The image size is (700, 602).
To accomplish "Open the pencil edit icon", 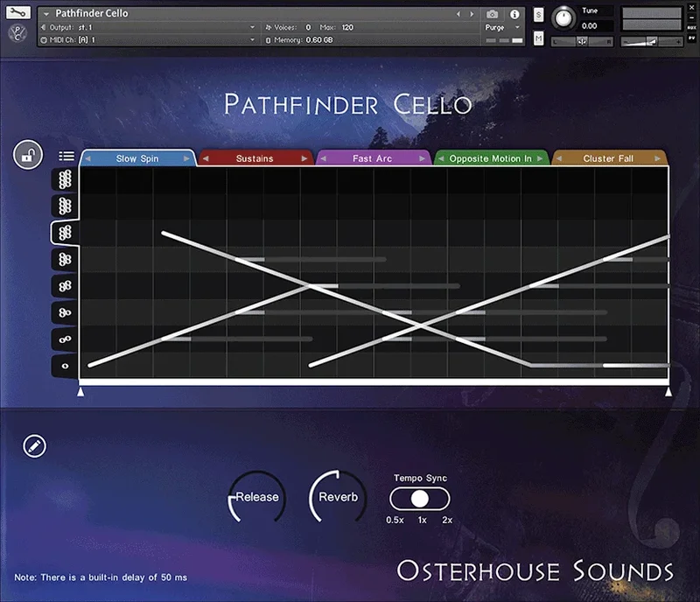I will [34, 445].
